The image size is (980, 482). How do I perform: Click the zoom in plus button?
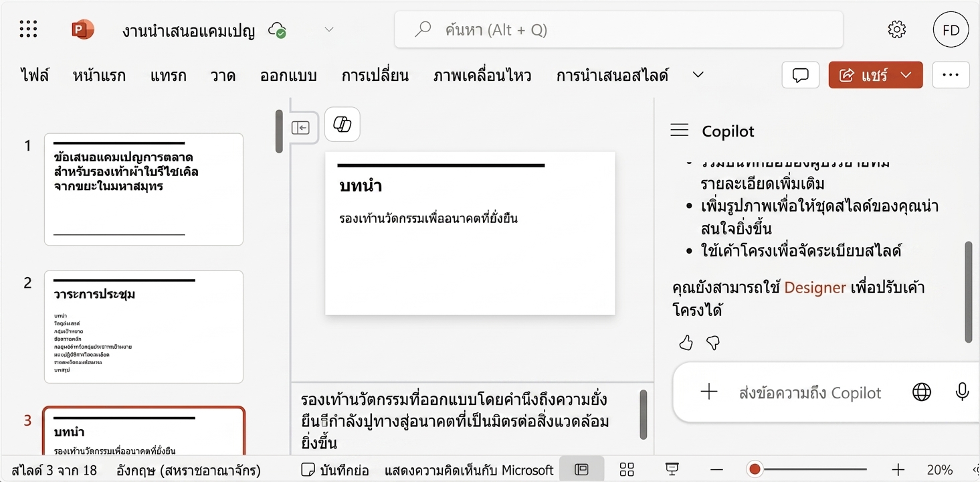click(898, 469)
